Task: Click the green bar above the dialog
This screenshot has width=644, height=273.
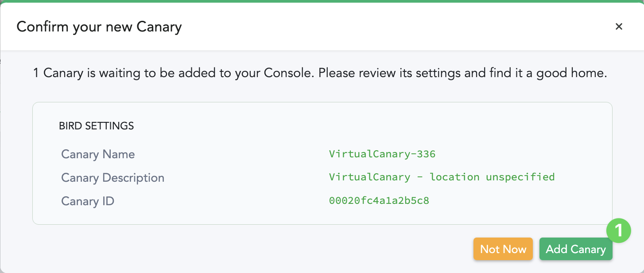Action: click(x=322, y=1)
